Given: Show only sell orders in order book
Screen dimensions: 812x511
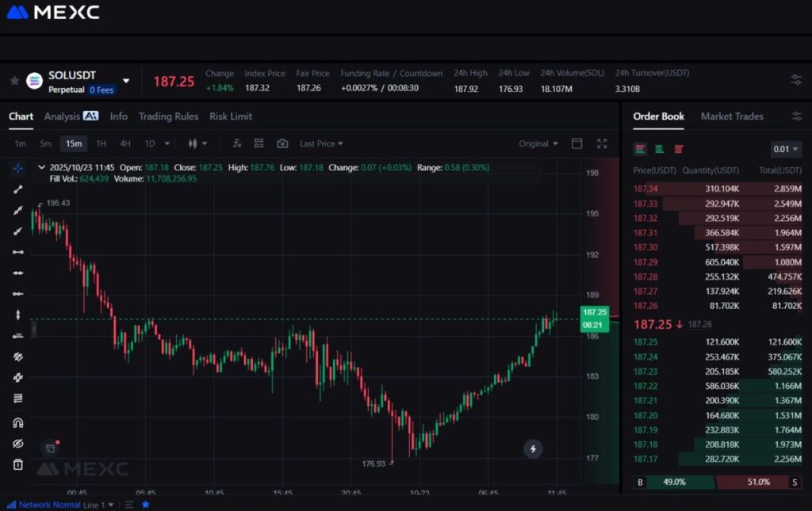Looking at the screenshot, I should point(679,149).
